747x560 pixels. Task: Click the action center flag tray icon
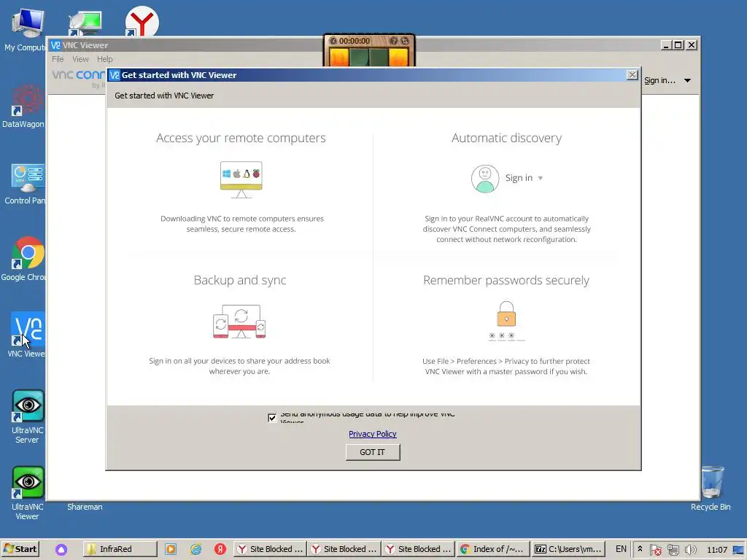pyautogui.click(x=656, y=550)
